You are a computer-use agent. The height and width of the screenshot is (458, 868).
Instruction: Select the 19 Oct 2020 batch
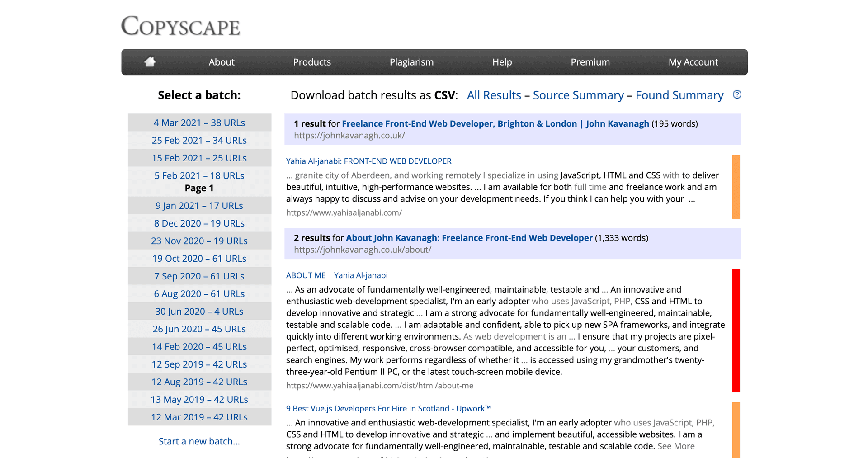(x=199, y=258)
